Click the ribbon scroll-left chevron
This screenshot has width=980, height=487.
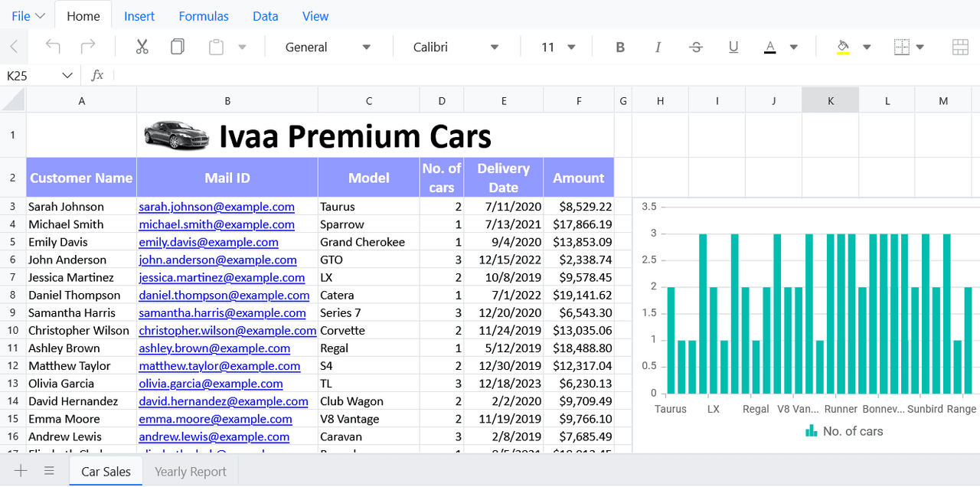pos(14,47)
